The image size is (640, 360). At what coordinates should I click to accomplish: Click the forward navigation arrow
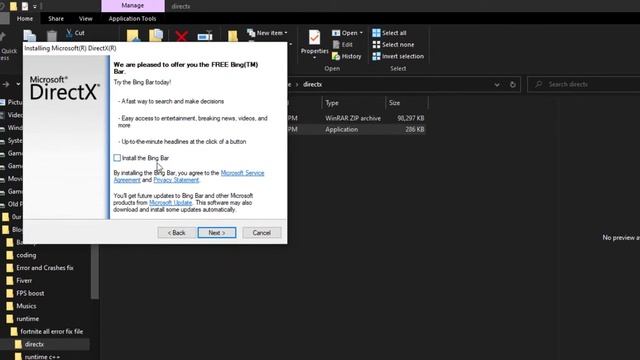(6, 84)
